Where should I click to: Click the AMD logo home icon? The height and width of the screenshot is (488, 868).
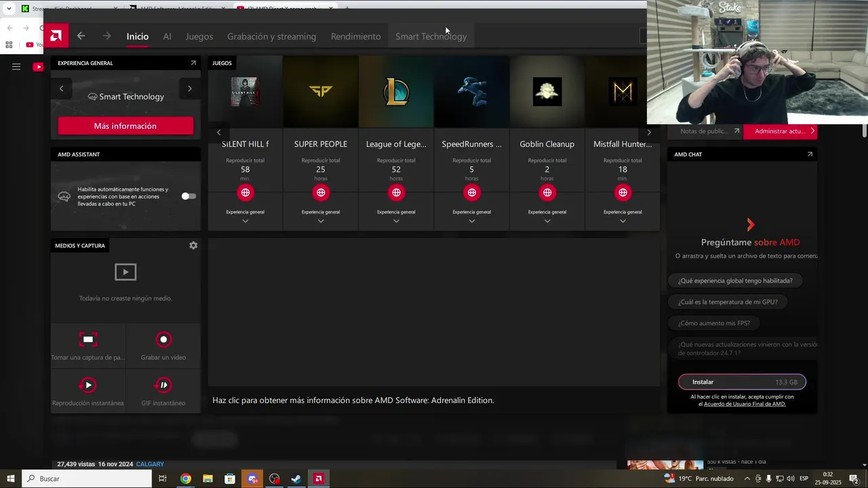tap(56, 36)
